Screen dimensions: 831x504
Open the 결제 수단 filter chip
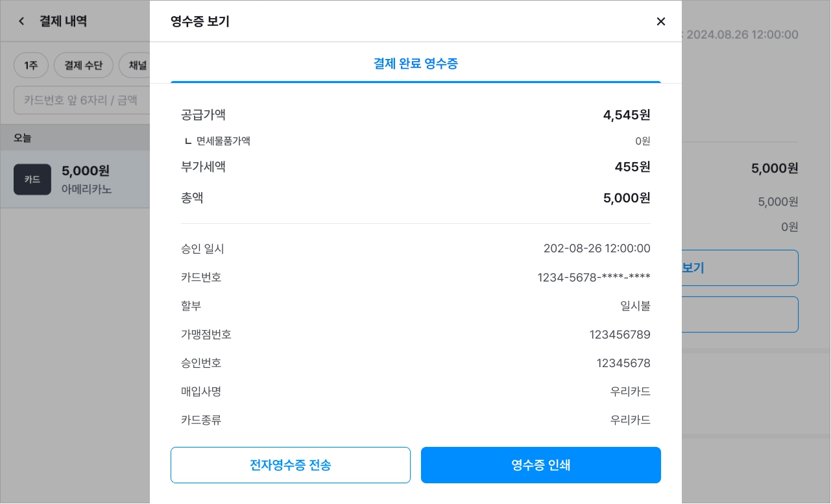(84, 66)
